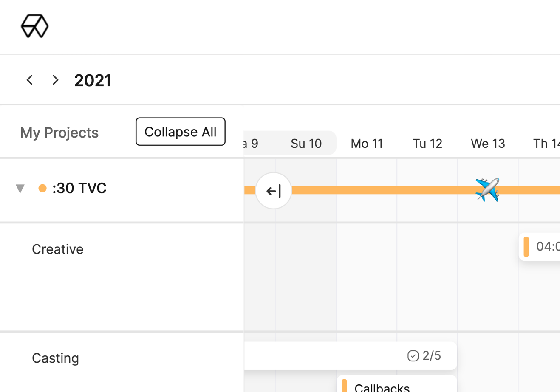
Task: Click the airplane marker on timeline
Action: (x=487, y=190)
